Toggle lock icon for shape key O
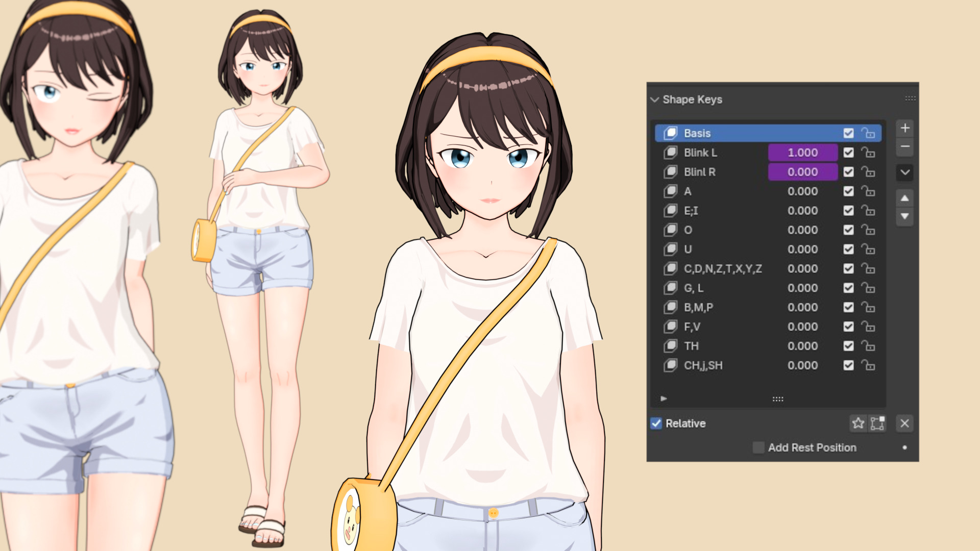 [868, 230]
